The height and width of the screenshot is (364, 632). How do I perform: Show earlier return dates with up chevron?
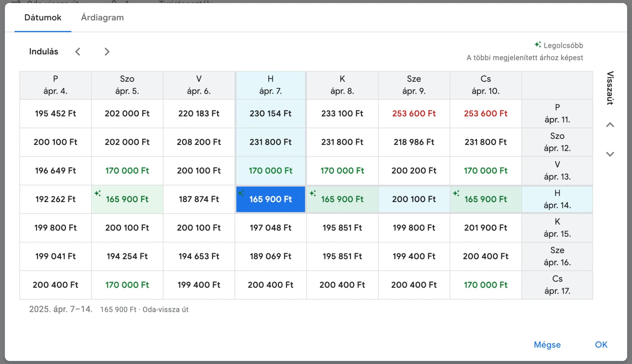[x=610, y=125]
